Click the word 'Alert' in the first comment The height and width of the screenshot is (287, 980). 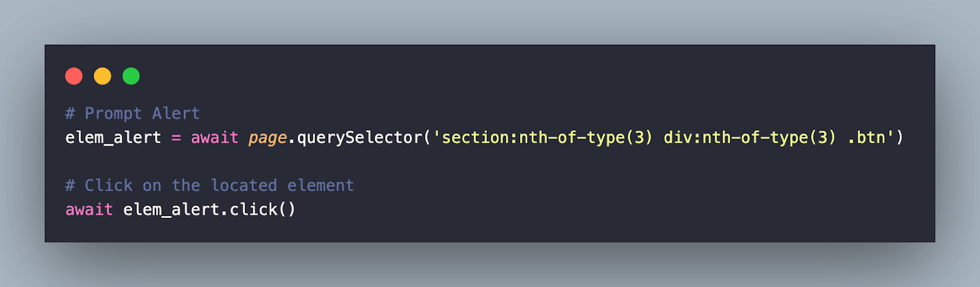click(x=176, y=114)
